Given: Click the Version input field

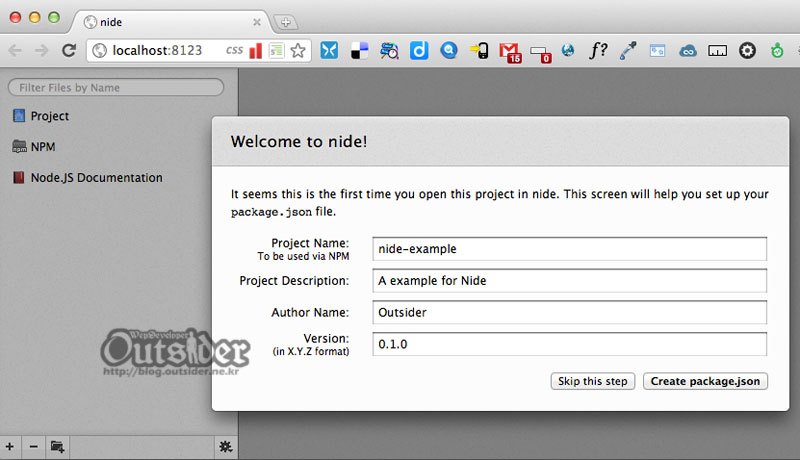Looking at the screenshot, I should click(x=569, y=344).
